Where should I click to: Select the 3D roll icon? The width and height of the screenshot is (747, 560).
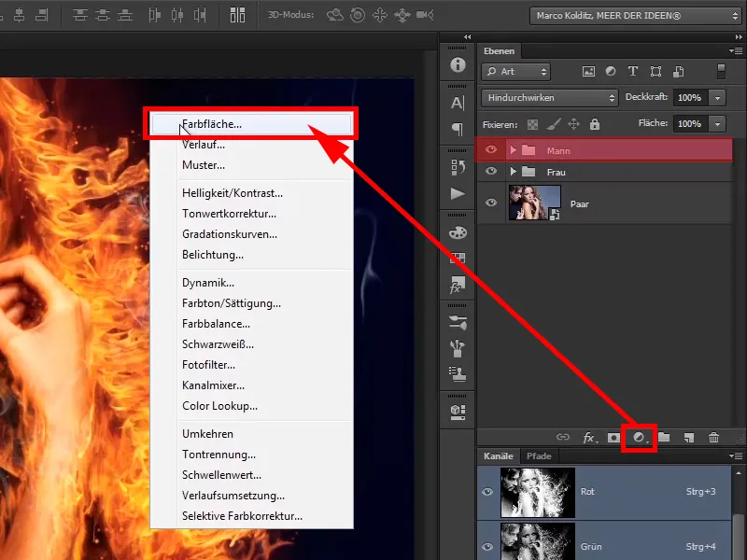358,15
